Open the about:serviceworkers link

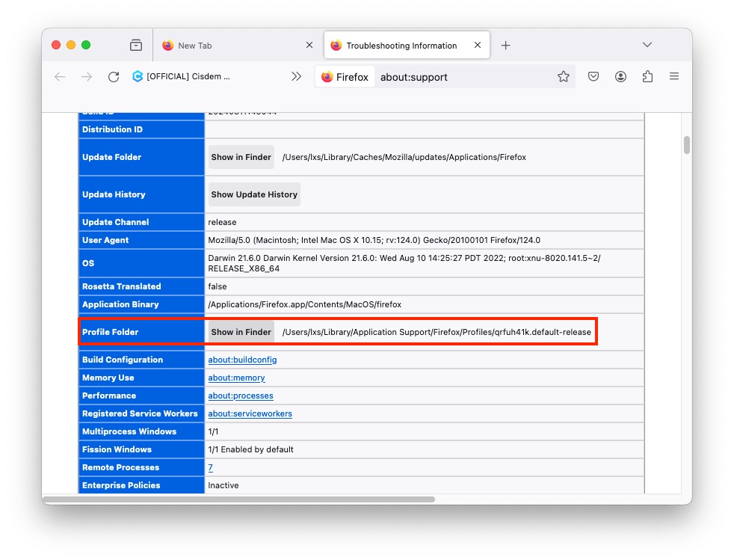tap(250, 413)
